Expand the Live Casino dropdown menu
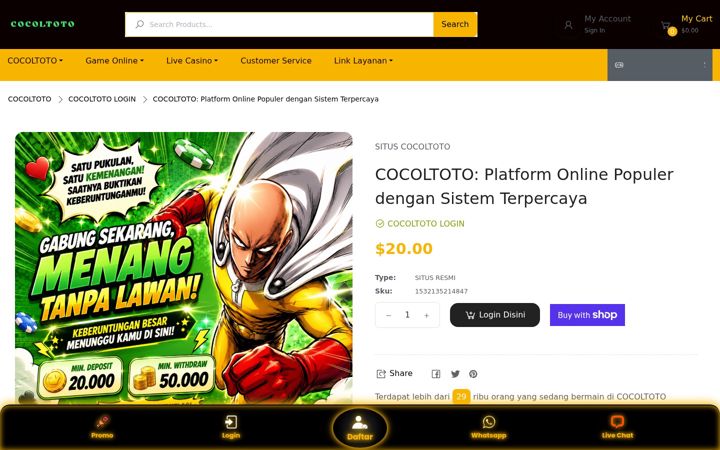The width and height of the screenshot is (720, 450). [x=192, y=61]
